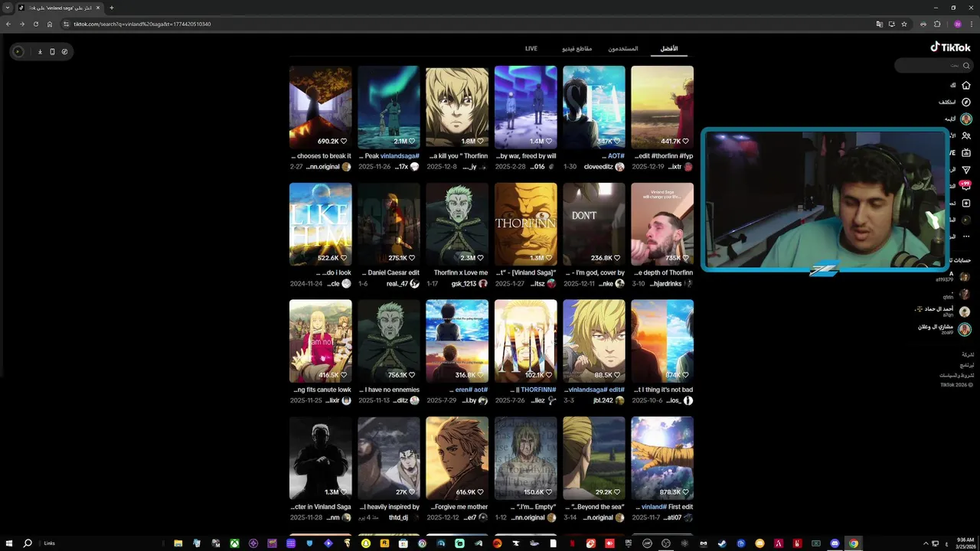Click the translate page icon in address bar
Screen dimensions: 980x551
pos(880,24)
